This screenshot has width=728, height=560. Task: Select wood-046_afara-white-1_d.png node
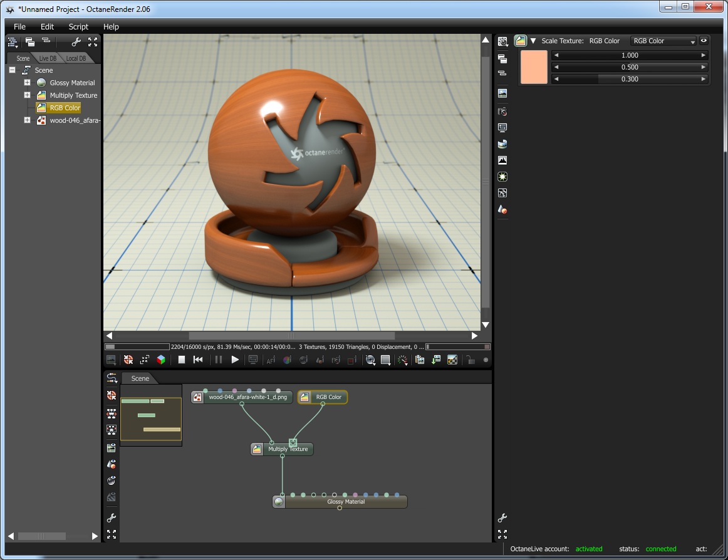click(242, 397)
